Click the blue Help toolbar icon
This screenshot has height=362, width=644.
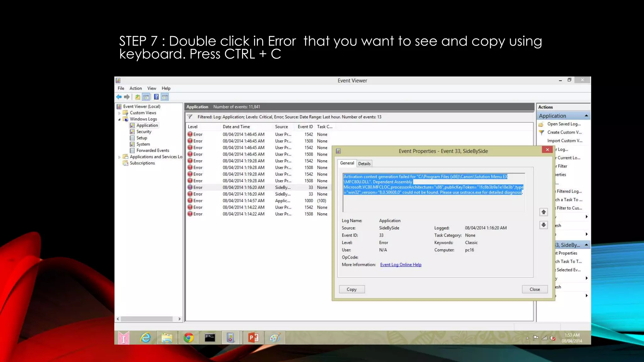coord(156,97)
